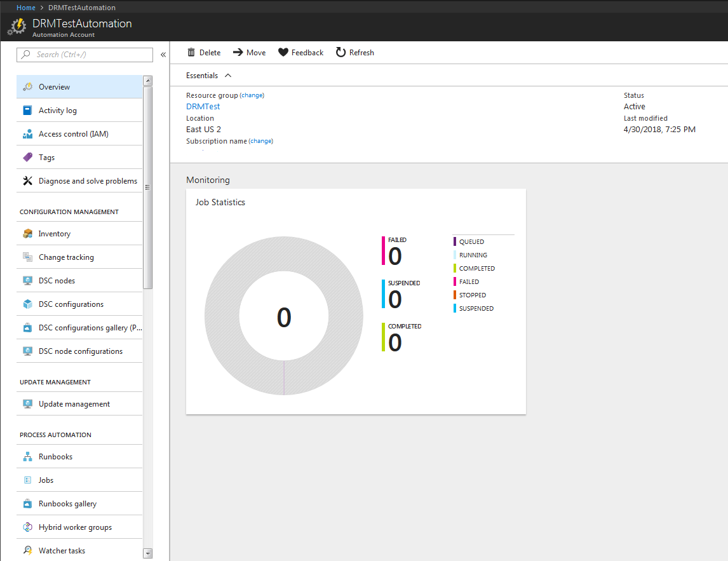Image resolution: width=728 pixels, height=561 pixels.
Task: Collapse the Essentials section
Action: [x=227, y=74]
